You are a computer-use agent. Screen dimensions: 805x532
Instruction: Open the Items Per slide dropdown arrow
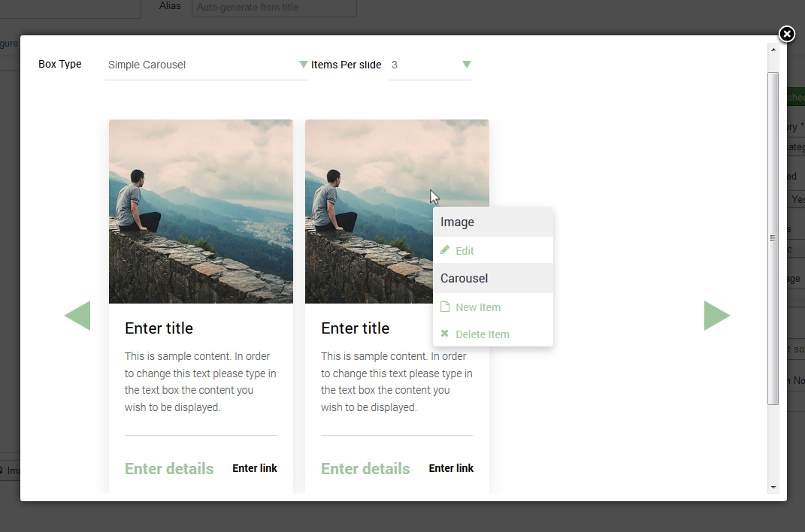(x=466, y=64)
